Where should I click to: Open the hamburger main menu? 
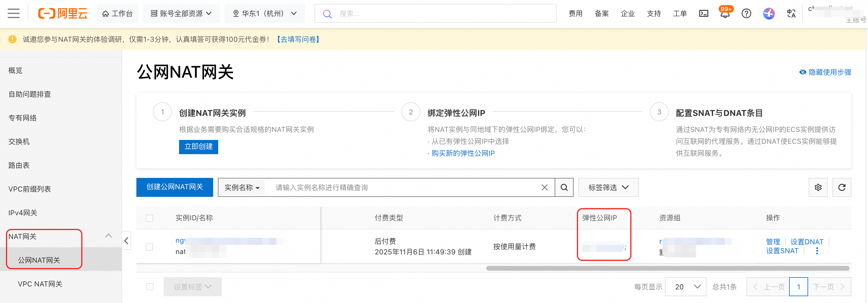click(x=13, y=13)
